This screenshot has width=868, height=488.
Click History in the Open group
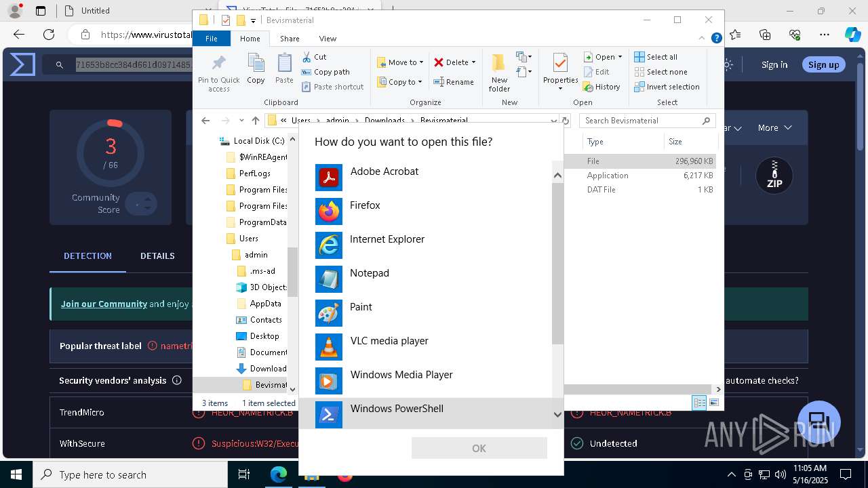tap(601, 87)
